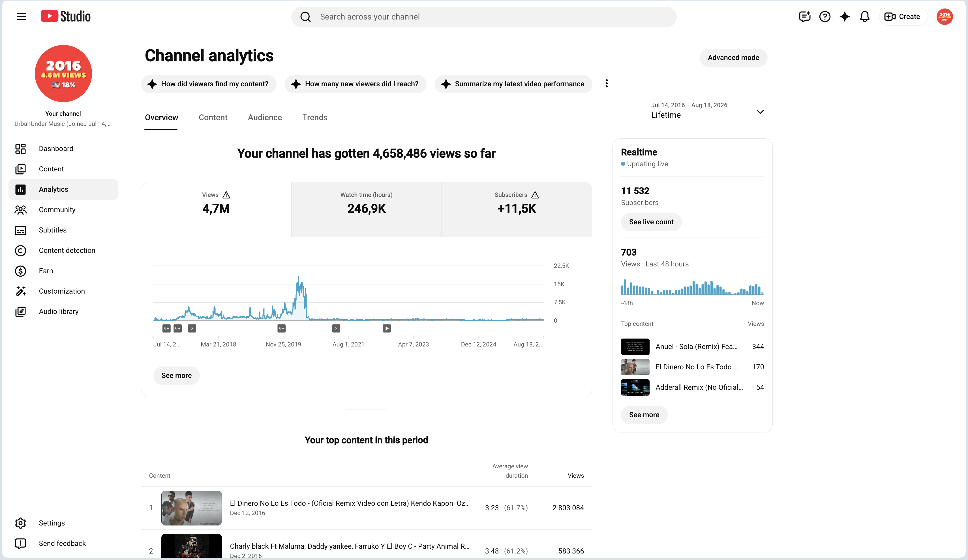Open the hamburger navigation menu
The width and height of the screenshot is (968, 560).
point(21,16)
